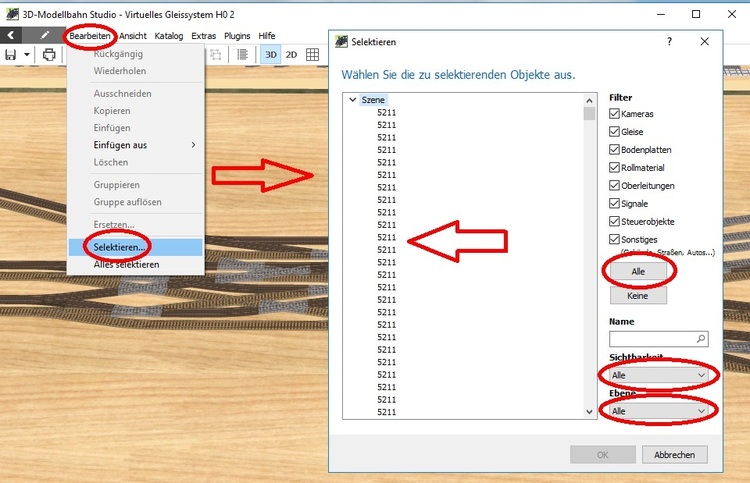Click the OK button
The height and width of the screenshot is (483, 750).
point(603,455)
